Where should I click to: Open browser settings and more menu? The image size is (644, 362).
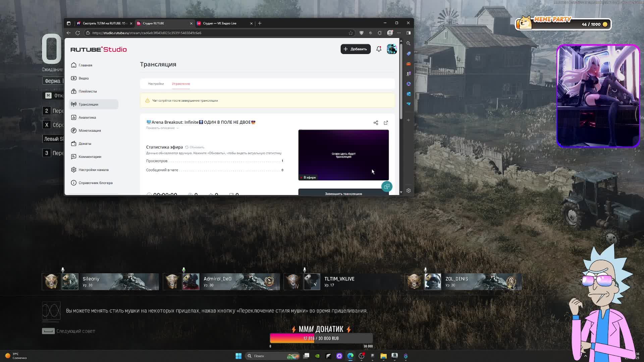coord(399,33)
